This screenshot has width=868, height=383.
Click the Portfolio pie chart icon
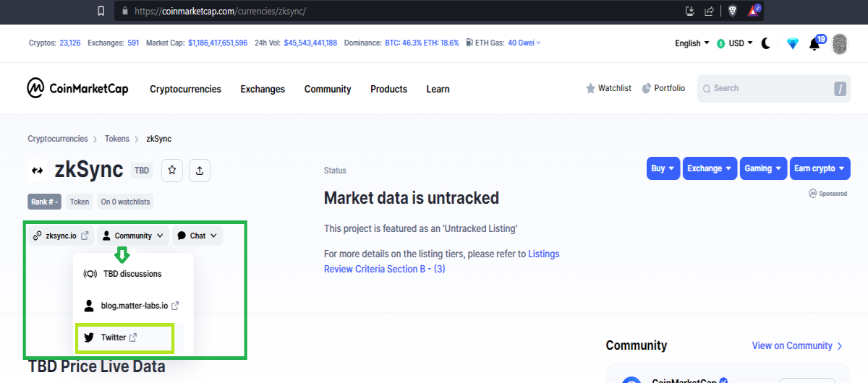(646, 88)
